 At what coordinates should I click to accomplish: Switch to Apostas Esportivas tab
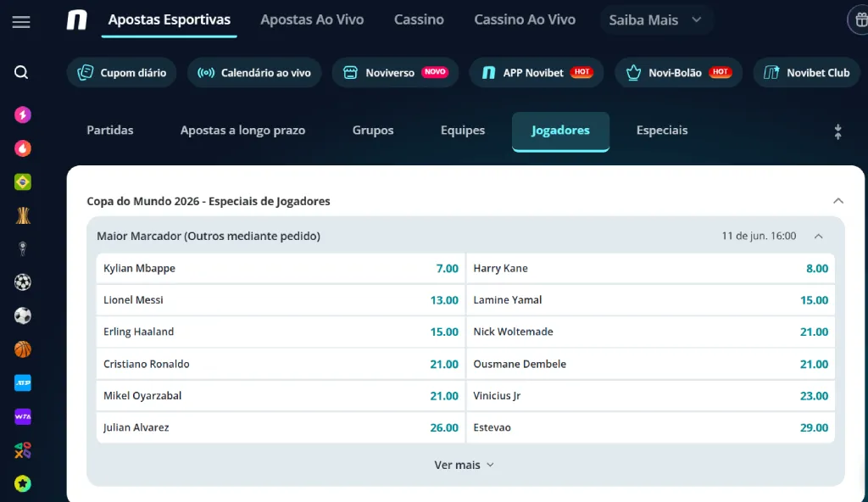(170, 20)
